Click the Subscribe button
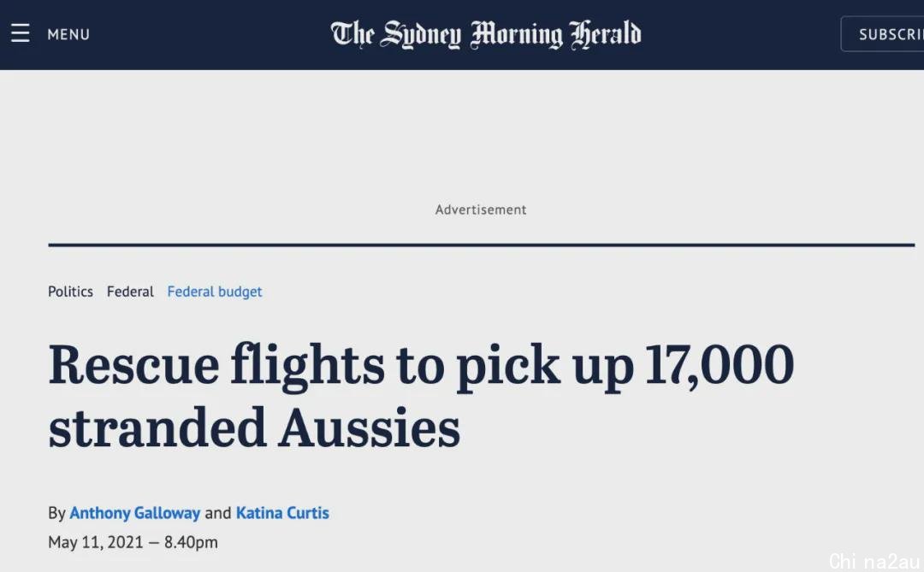The width and height of the screenshot is (924, 572). click(882, 34)
